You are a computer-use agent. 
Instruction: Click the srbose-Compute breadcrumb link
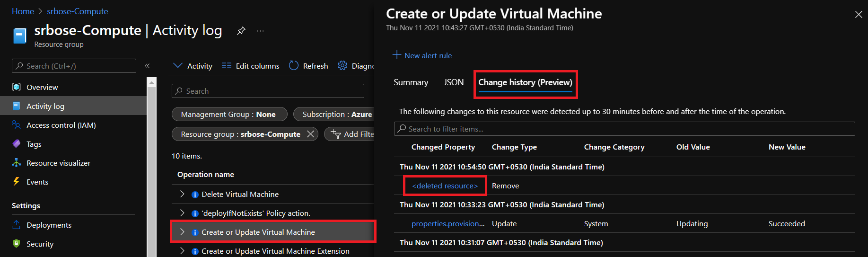tap(78, 11)
